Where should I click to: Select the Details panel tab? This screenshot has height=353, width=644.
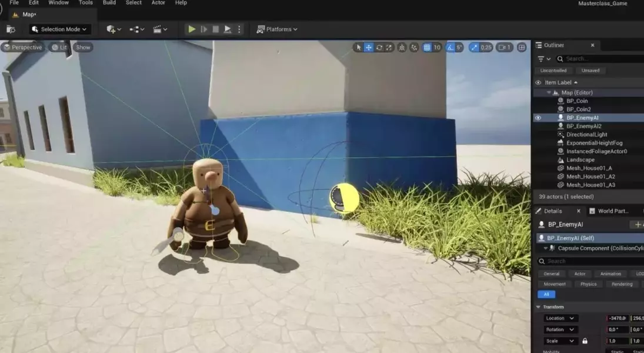553,211
